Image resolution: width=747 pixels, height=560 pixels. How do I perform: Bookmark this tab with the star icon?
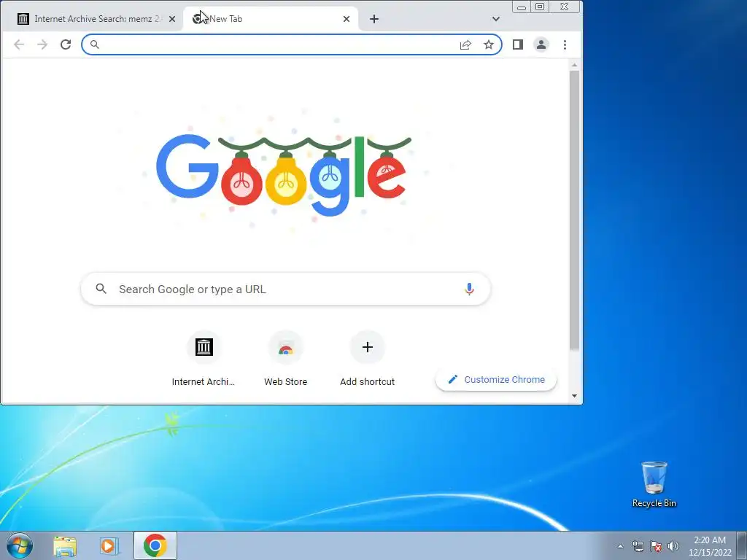(x=489, y=44)
